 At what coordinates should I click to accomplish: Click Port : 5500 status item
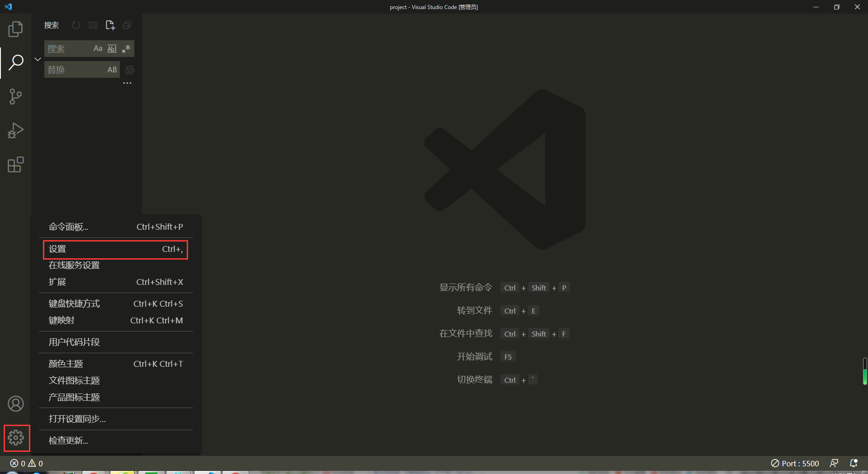[x=795, y=463]
